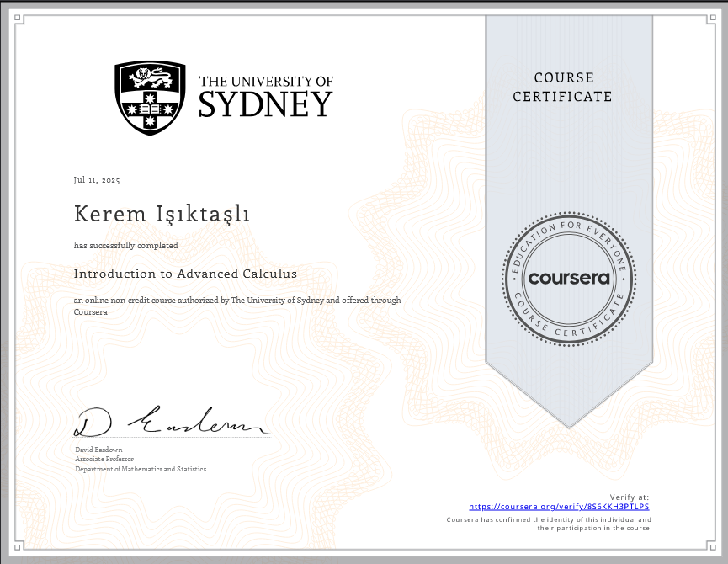
Task: Open the Coursera verification link
Action: (559, 506)
